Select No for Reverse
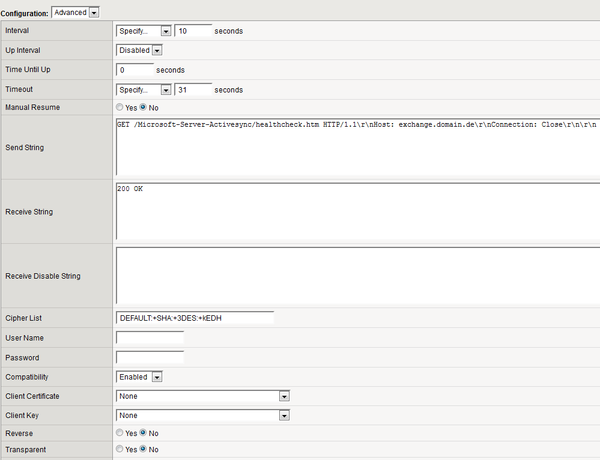This screenshot has width=600, height=460. [143, 433]
